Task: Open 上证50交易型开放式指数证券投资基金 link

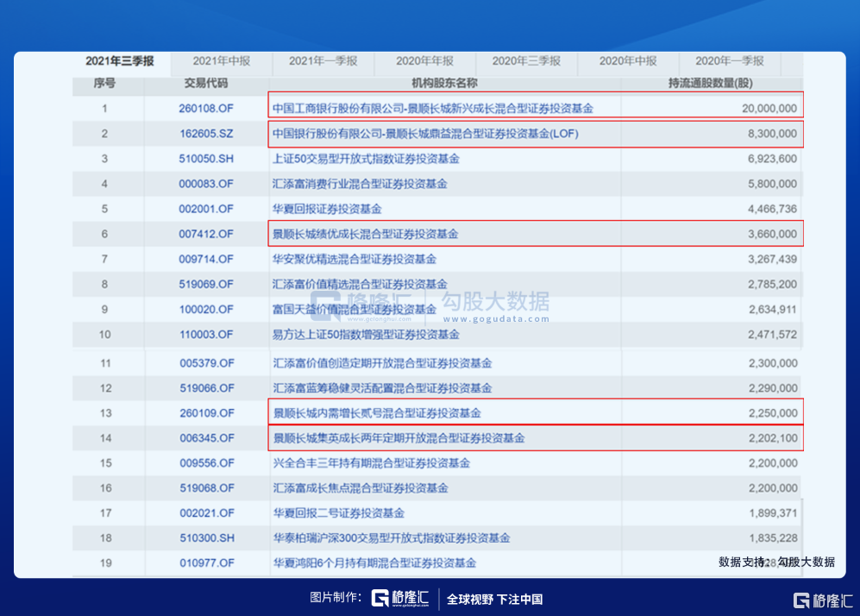Action: 366,159
